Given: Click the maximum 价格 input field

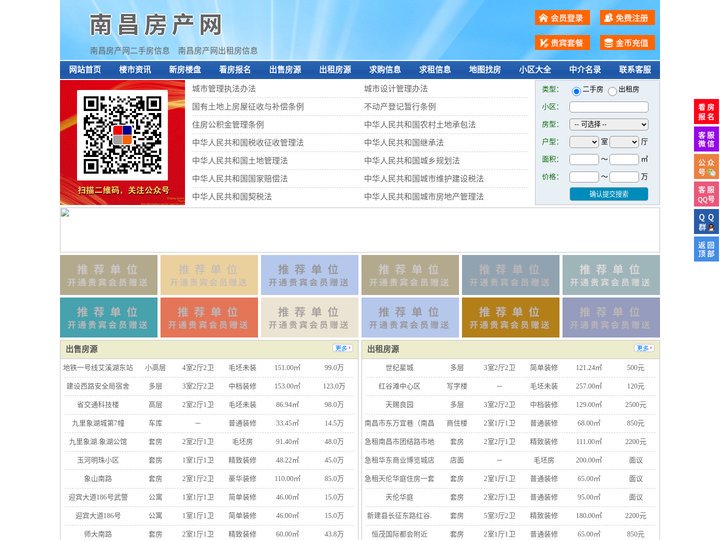Looking at the screenshot, I should point(624,177).
